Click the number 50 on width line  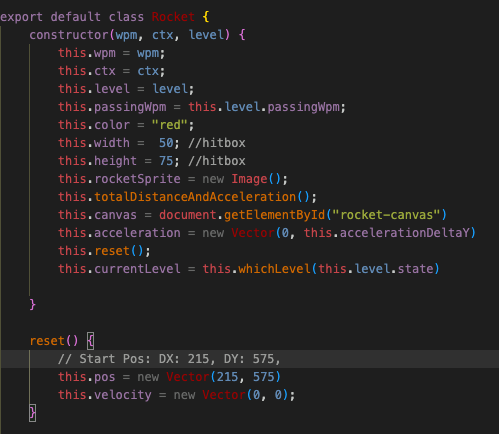166,143
